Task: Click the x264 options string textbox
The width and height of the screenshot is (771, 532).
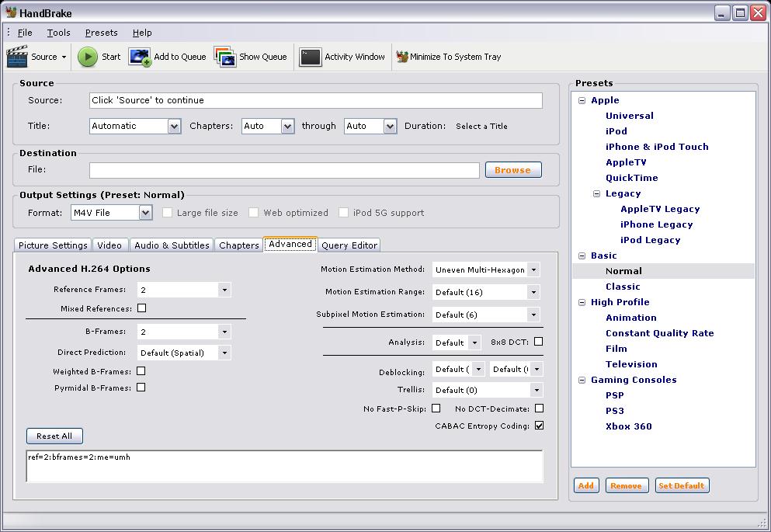Action: [x=285, y=466]
